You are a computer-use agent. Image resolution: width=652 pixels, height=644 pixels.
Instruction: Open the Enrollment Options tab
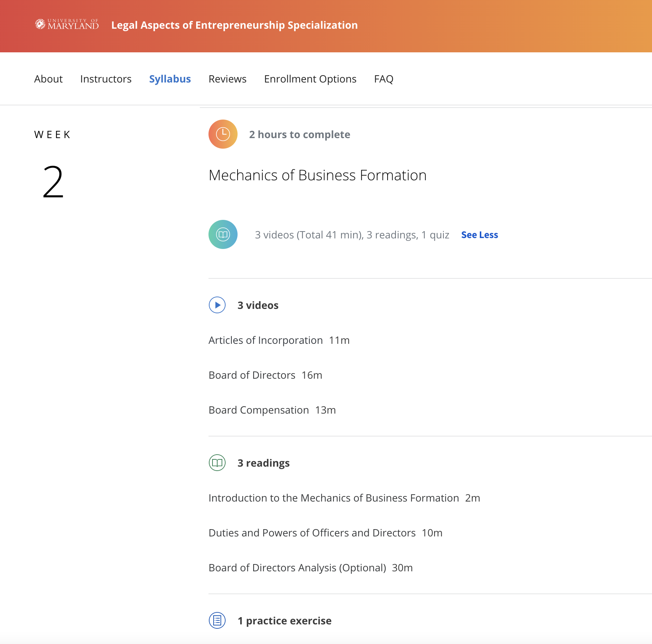[310, 79]
